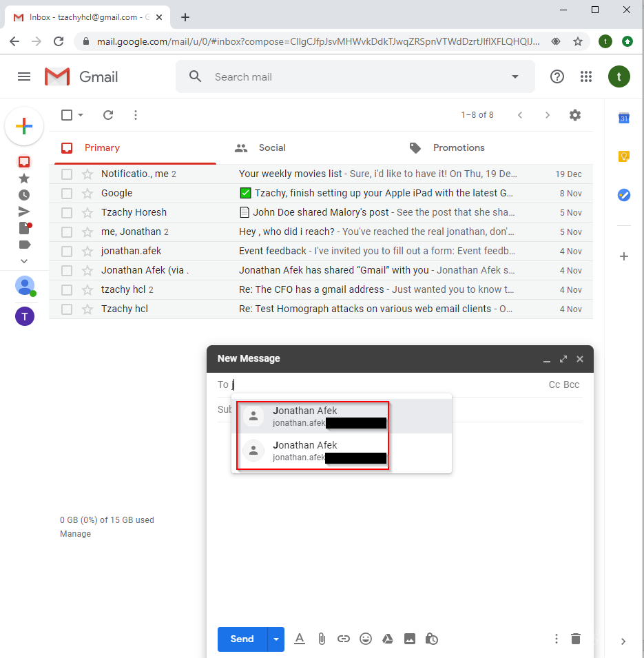Choose first Jonathan Afek suggestion
644x658 pixels.
[x=342, y=416]
